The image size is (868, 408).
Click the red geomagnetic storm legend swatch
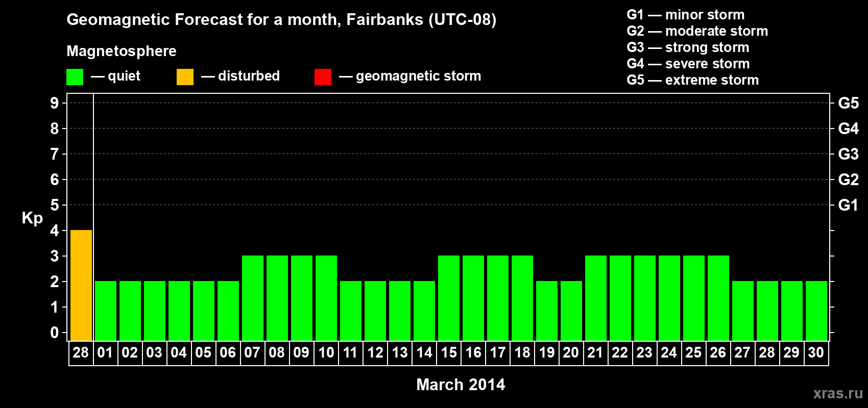coord(323,77)
